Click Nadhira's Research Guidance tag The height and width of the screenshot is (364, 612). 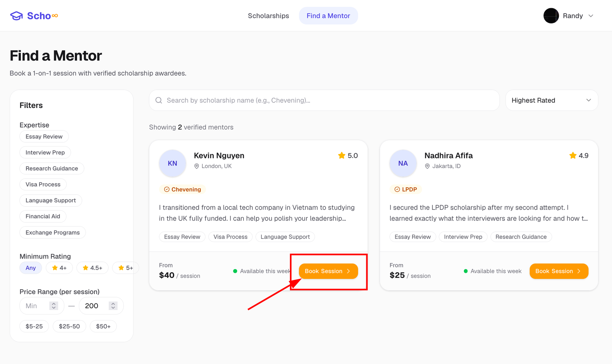coord(521,237)
